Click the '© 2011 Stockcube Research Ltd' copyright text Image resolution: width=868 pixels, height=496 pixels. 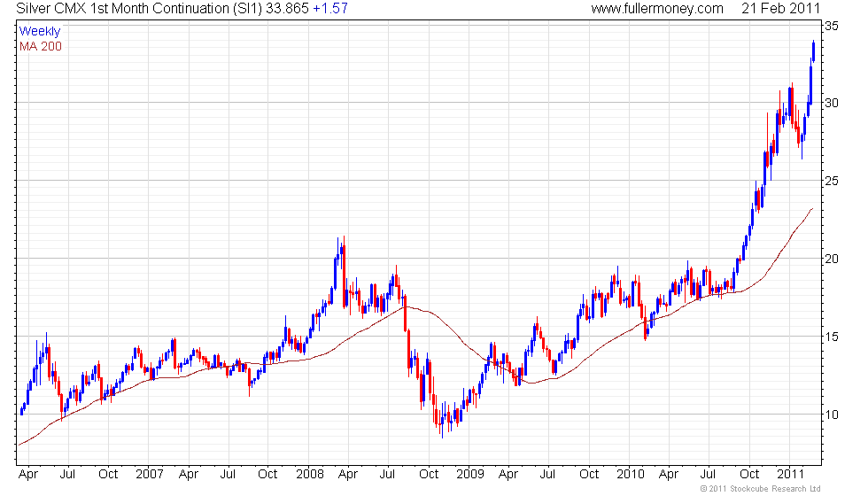[x=760, y=488]
